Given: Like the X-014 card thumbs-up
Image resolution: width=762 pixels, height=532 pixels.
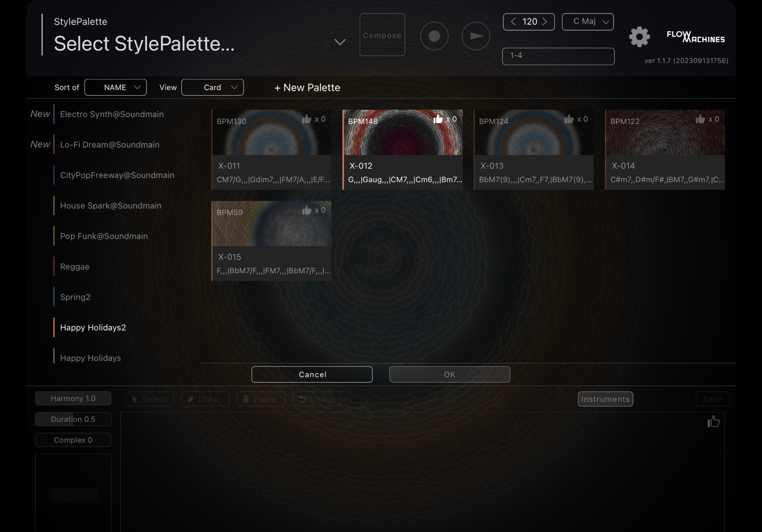Looking at the screenshot, I should click(x=700, y=119).
